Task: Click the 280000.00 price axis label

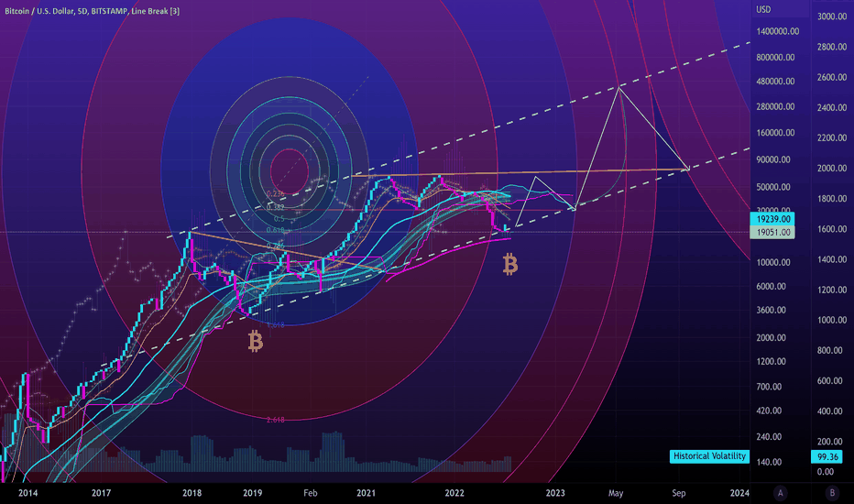Action: (x=775, y=107)
